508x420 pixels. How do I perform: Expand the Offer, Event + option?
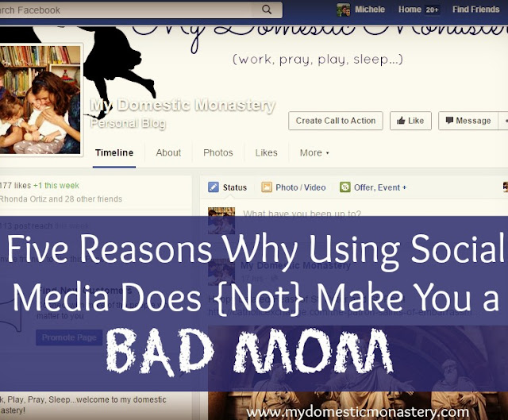click(379, 187)
